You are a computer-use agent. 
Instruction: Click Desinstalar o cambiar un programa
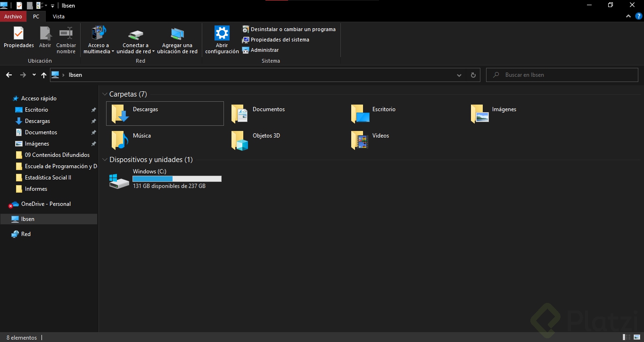click(x=289, y=29)
